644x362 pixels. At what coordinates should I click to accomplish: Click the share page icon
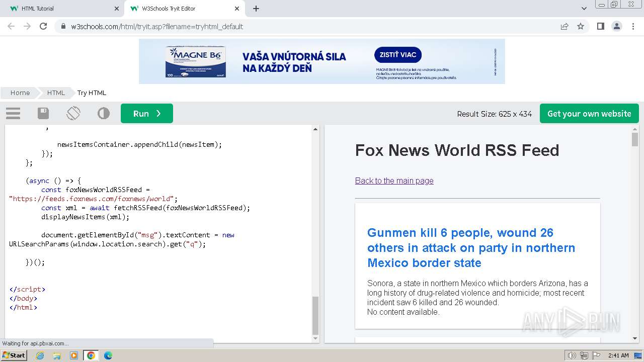point(565,26)
